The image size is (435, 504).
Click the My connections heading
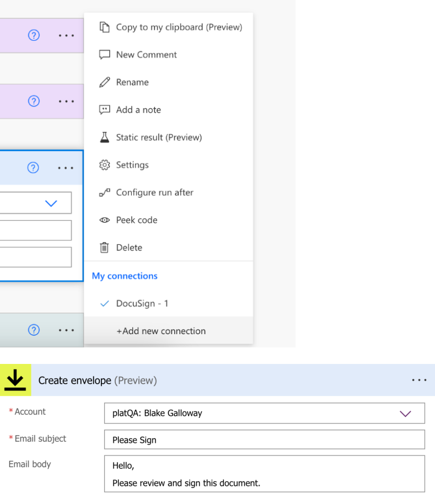[125, 276]
